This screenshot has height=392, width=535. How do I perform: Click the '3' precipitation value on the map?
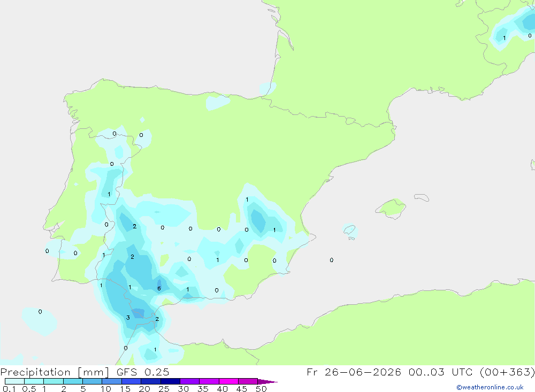point(128,318)
